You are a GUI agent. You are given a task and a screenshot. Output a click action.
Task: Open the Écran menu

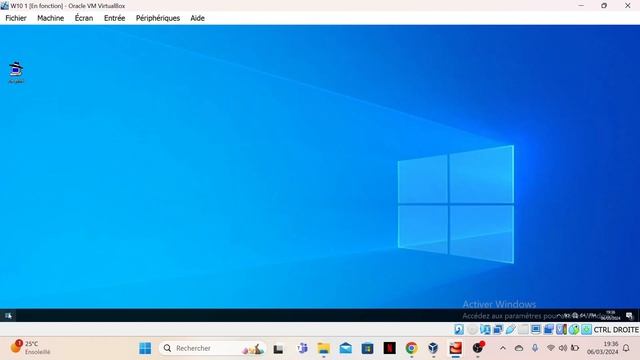[x=84, y=18]
